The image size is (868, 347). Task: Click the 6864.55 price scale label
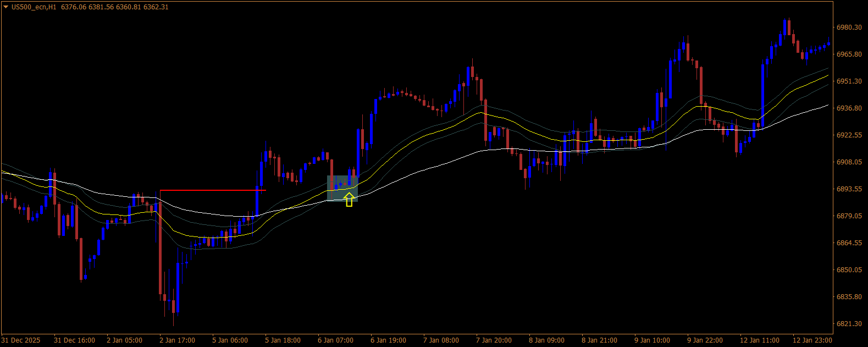tap(848, 243)
